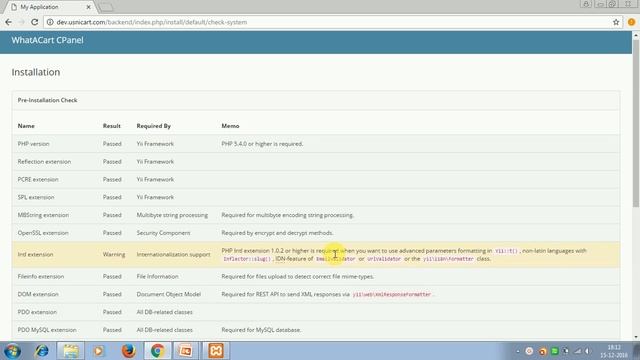This screenshot has height=360, width=640.
Task: Click 'Fileinfo extension' in the table
Action: [x=41, y=276]
